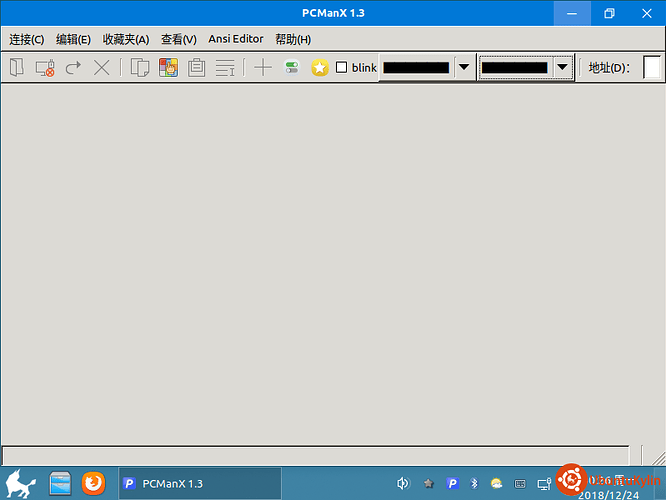Screen dimensions: 666x500
Task: Open the site list door icon in toolbar
Action: point(17,68)
